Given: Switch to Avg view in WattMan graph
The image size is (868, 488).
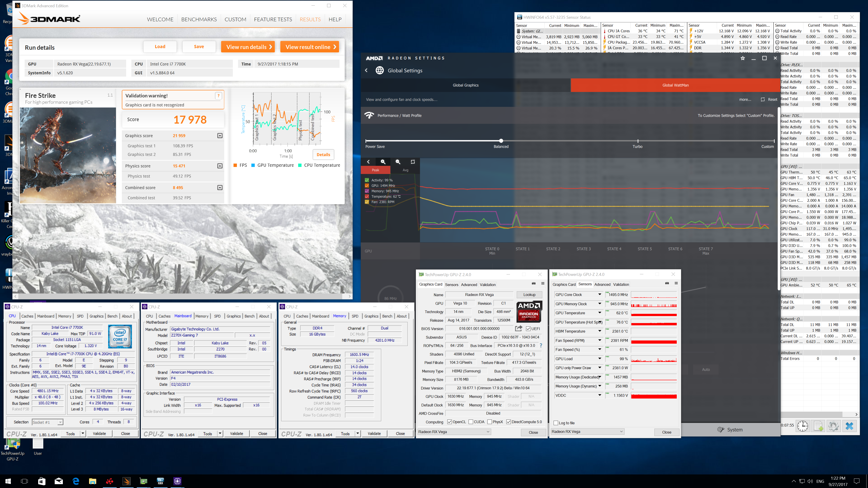Looking at the screenshot, I should (405, 170).
